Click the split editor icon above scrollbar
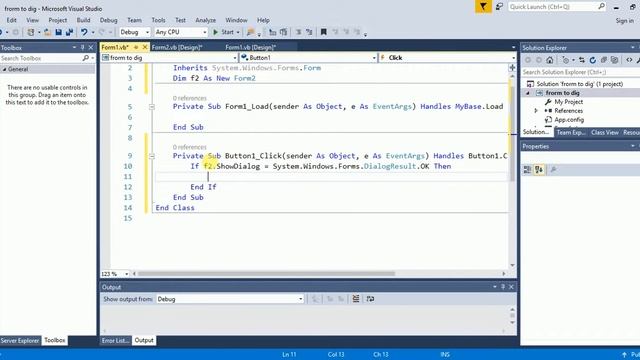This screenshot has width=640, height=360. pyautogui.click(x=512, y=68)
